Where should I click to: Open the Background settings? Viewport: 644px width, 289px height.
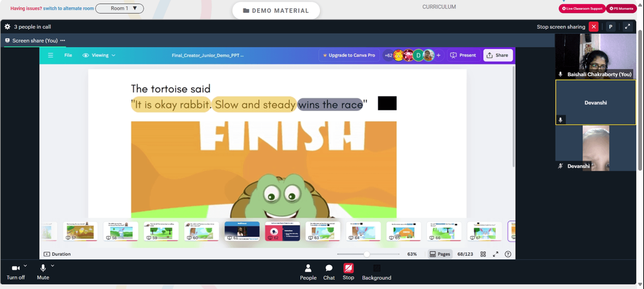377,272
